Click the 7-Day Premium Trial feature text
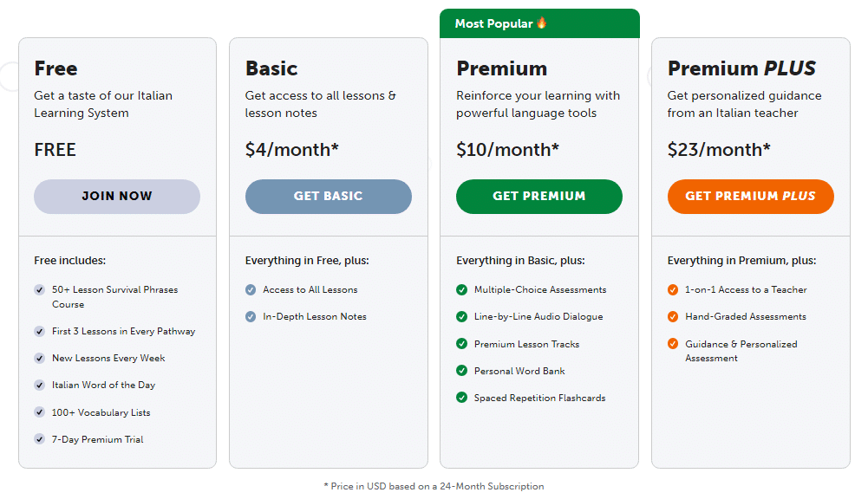 tap(98, 440)
